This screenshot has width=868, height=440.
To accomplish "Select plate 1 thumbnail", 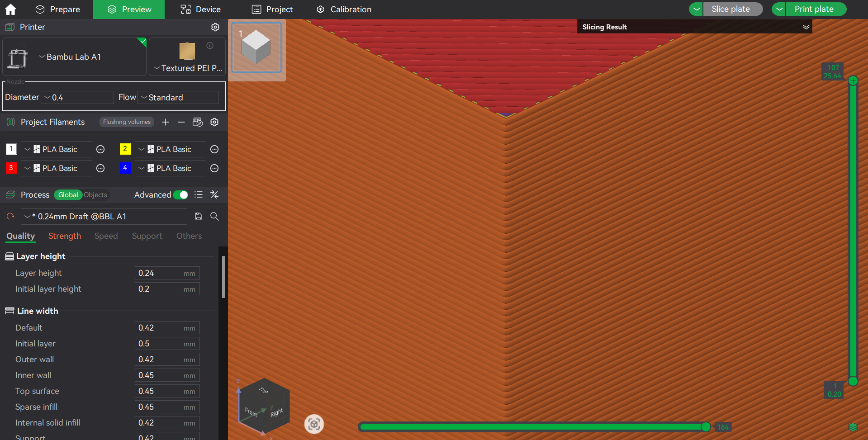I will [256, 48].
